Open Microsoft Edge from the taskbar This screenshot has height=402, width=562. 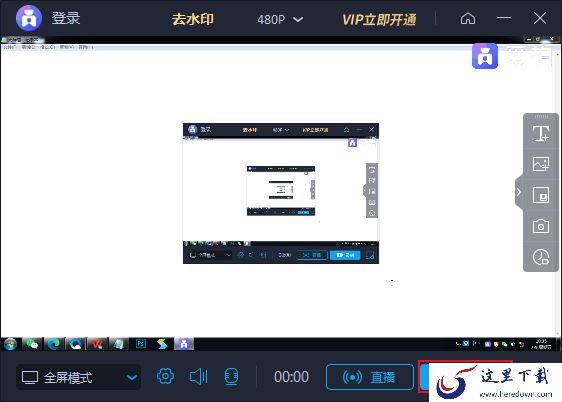[54, 344]
